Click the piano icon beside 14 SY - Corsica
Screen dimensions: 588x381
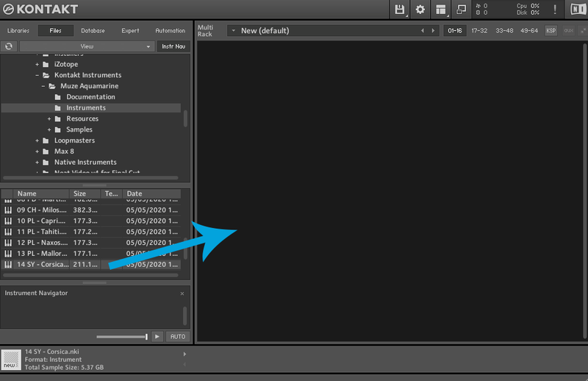(x=8, y=264)
